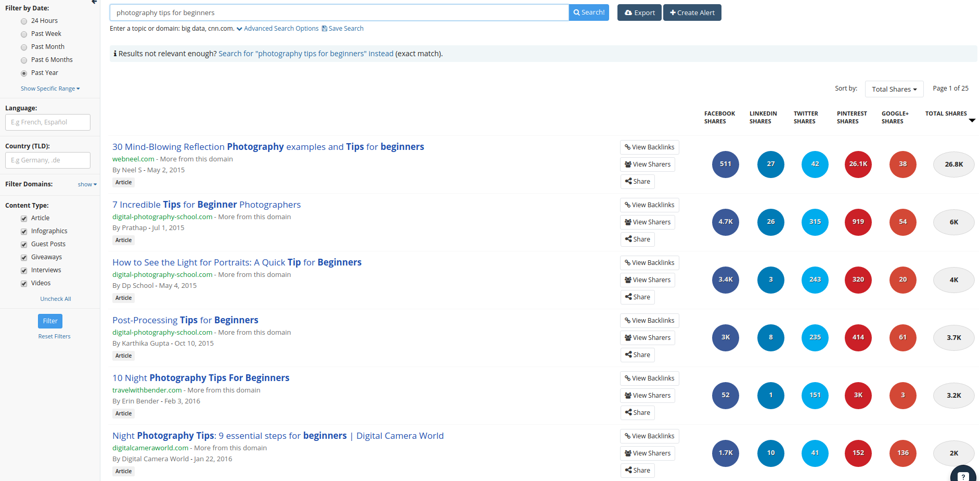The height and width of the screenshot is (481, 980).
Task: View Backlinks for 7 Incredible Tips article
Action: 649,205
